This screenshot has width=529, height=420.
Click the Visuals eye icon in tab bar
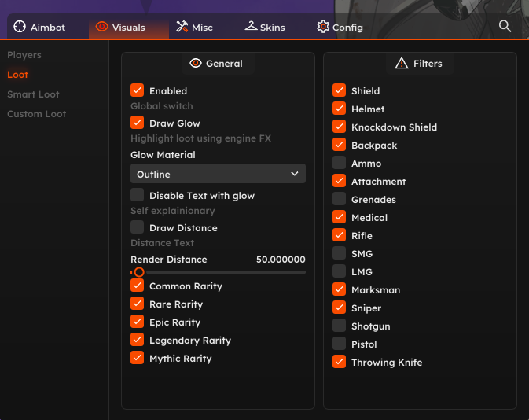(101, 27)
